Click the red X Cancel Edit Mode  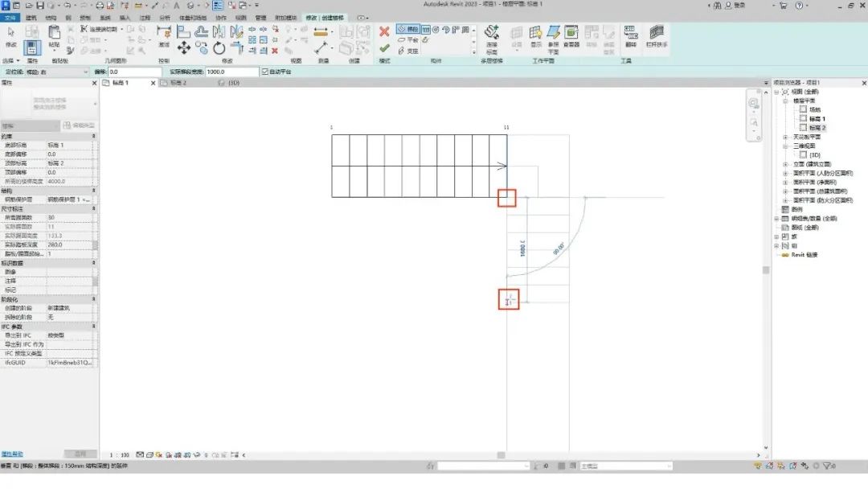384,31
